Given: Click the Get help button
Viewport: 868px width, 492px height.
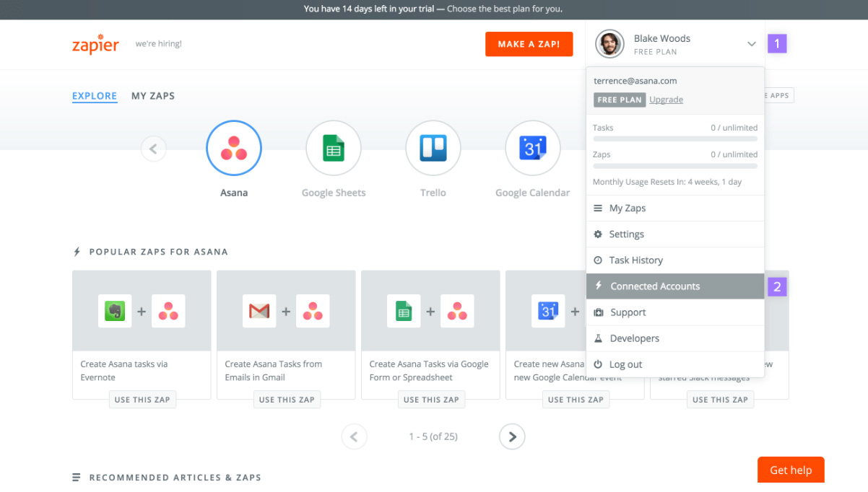Looking at the screenshot, I should (x=791, y=470).
